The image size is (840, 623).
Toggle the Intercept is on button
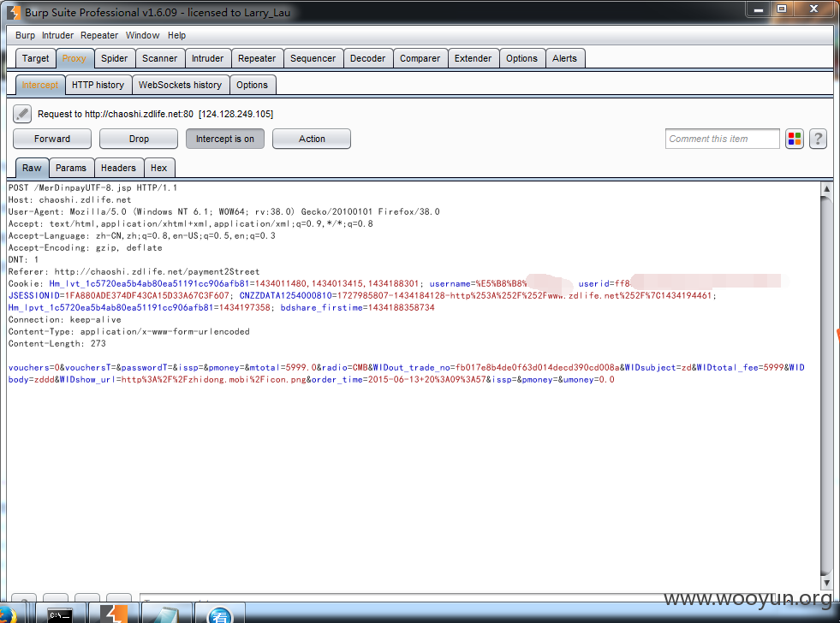225,139
